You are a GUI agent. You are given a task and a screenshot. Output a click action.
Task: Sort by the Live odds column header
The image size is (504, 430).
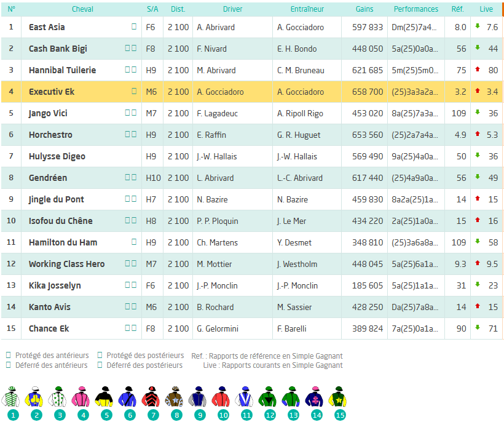tap(486, 9)
